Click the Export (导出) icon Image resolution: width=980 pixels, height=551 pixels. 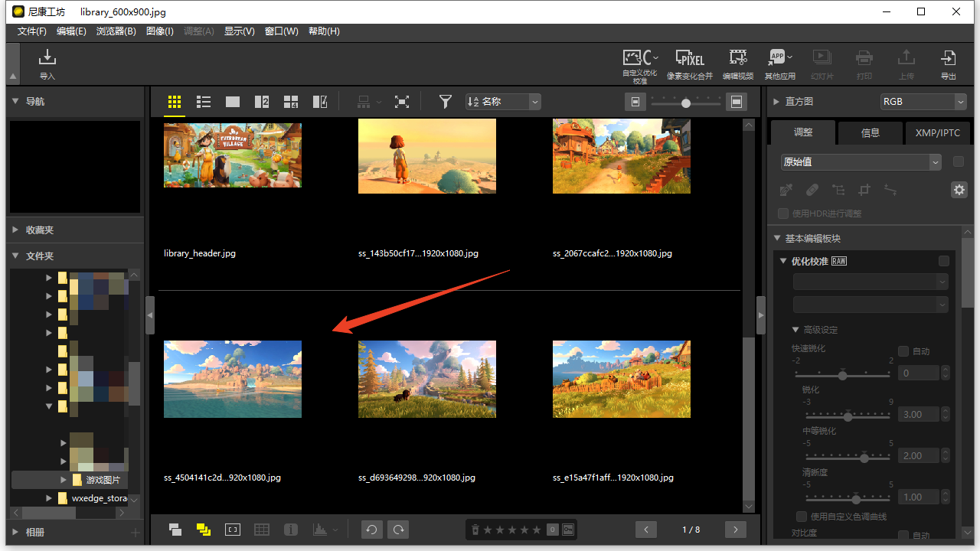coord(948,63)
